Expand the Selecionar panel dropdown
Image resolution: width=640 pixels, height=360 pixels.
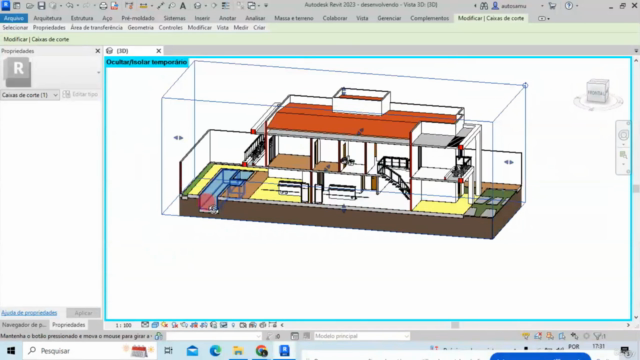click(x=15, y=28)
